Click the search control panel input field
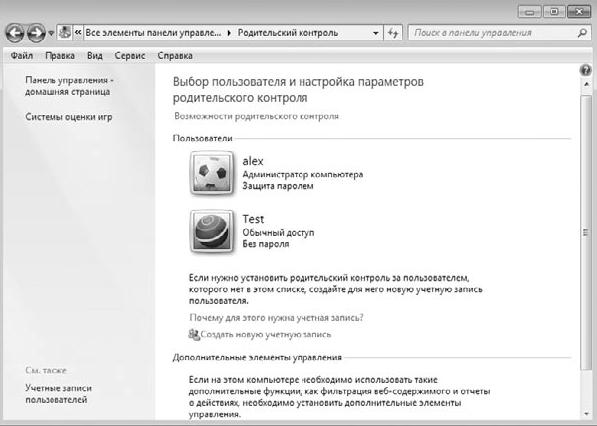The image size is (597, 426). (x=494, y=33)
